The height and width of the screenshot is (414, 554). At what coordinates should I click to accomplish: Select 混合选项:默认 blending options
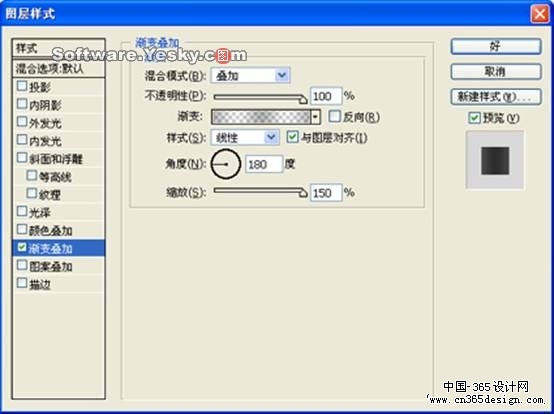[59, 69]
